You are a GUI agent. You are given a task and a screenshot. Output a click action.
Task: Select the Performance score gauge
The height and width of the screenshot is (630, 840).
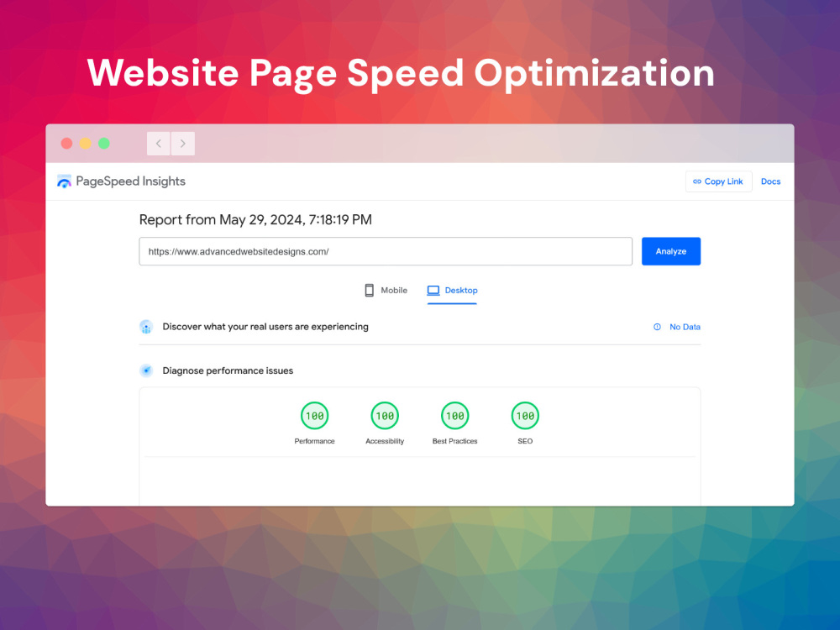(x=314, y=416)
